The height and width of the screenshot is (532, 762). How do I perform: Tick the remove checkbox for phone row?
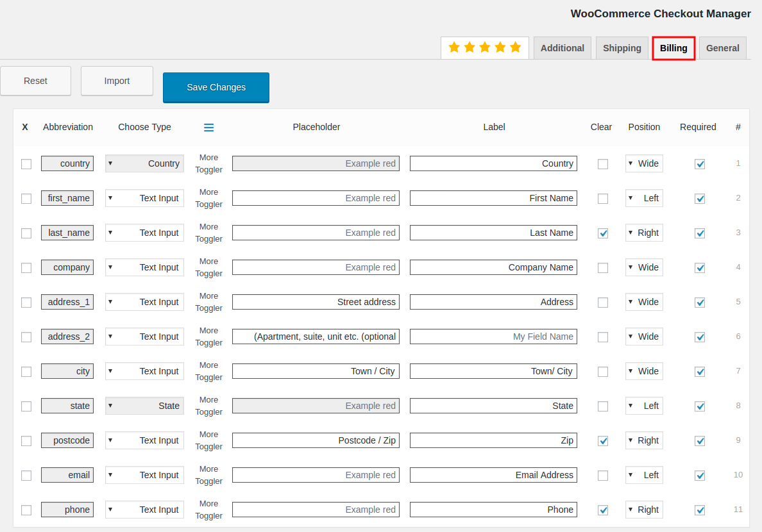click(x=26, y=510)
